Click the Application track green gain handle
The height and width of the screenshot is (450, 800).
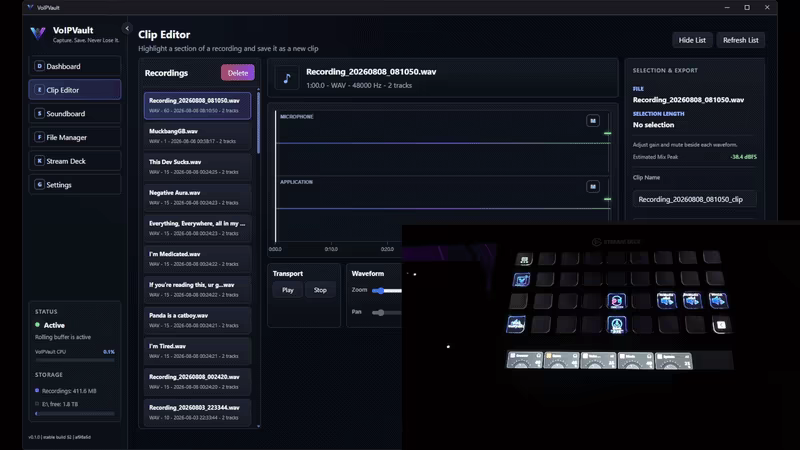click(x=608, y=199)
